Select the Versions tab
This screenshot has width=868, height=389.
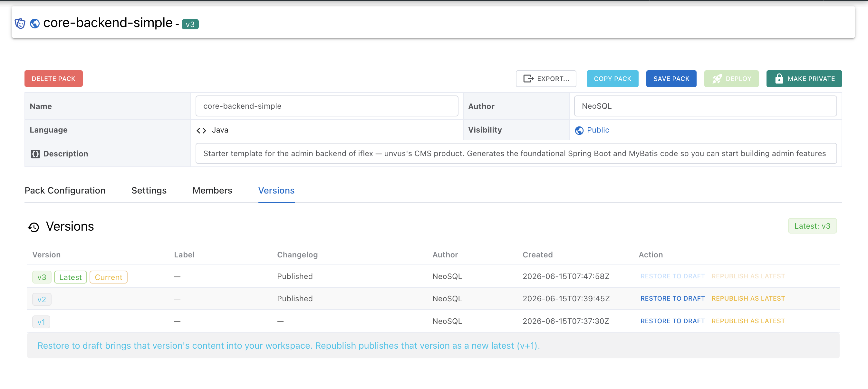[x=276, y=191]
